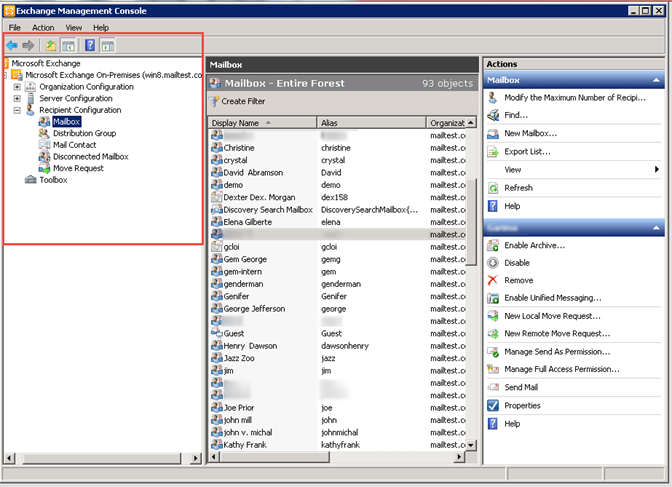
Task: Select Distribution Group in tree
Action: [x=84, y=133]
